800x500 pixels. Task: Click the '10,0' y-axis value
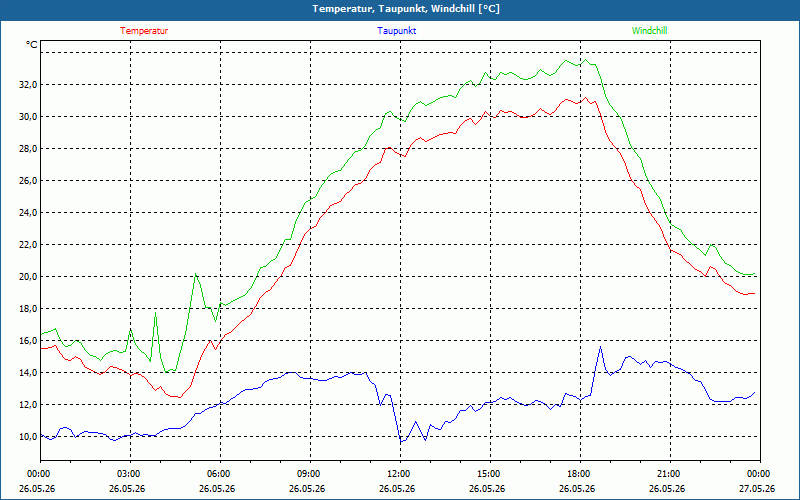[x=28, y=437]
